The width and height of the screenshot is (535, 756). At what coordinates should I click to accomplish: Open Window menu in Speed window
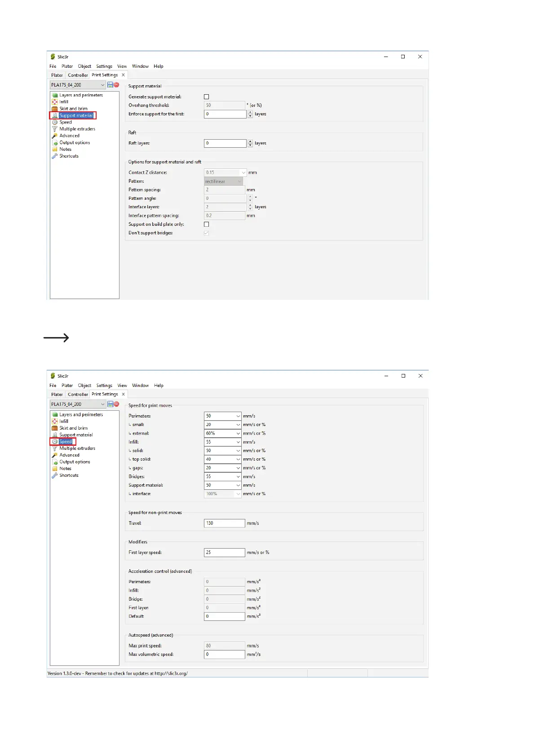point(141,386)
